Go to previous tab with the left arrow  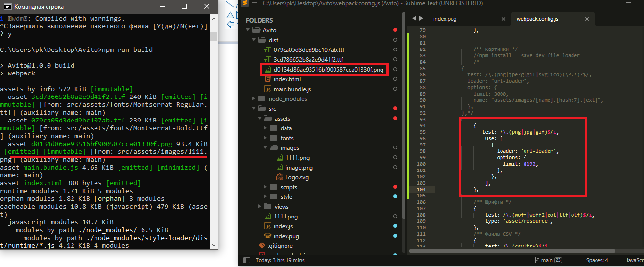coord(414,18)
